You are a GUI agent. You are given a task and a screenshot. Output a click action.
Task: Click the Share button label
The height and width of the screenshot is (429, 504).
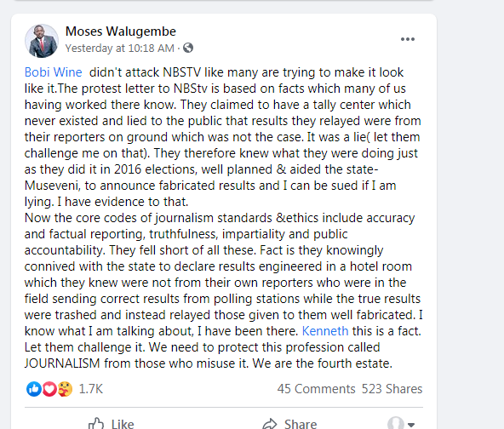(301, 424)
